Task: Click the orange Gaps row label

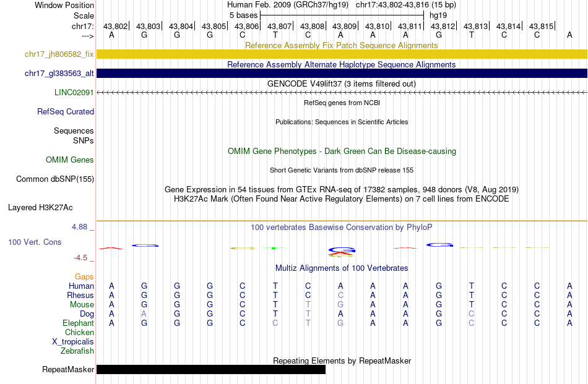Action: (84, 277)
